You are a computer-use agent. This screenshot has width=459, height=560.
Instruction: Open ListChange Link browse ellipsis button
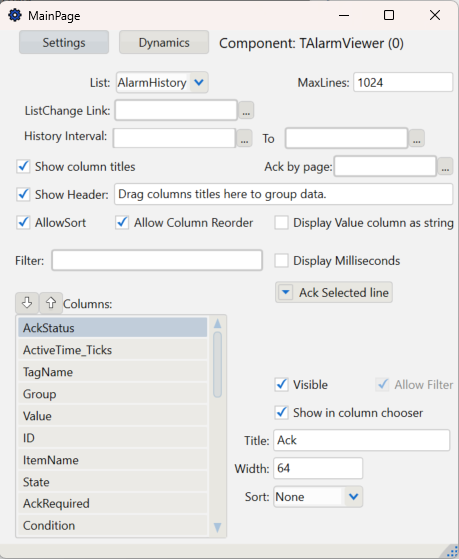[x=246, y=110]
